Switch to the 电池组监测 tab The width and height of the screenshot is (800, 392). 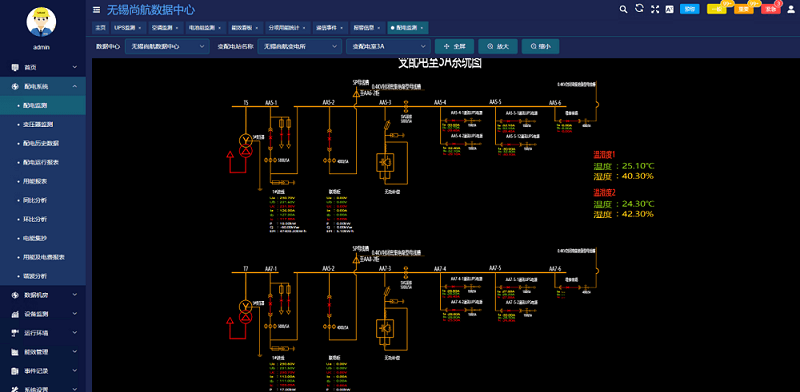(205, 28)
